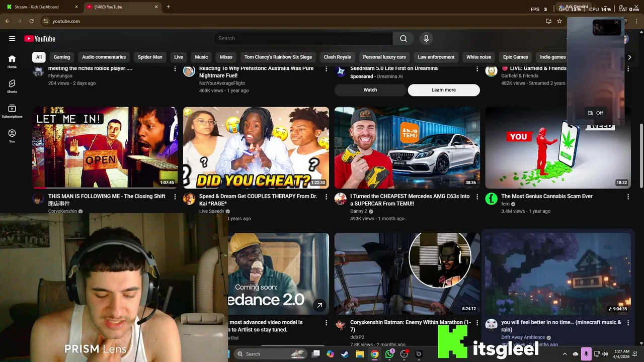Open options for Prehistoric Australia video
Screen dimensions: 644x362
click(x=326, y=69)
